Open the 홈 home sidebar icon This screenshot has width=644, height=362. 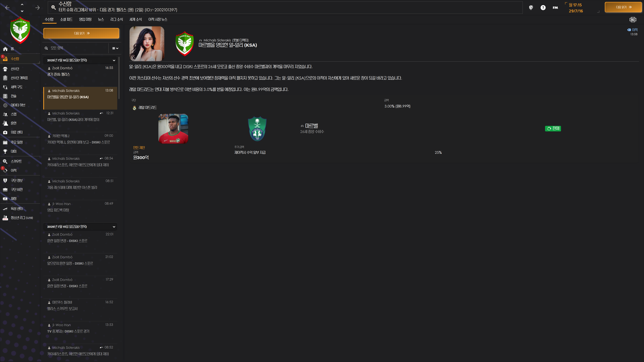[x=5, y=49]
